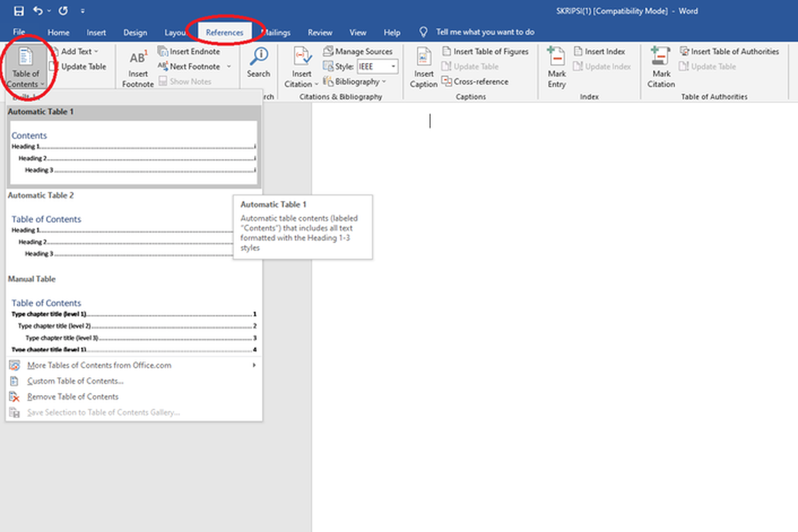The height and width of the screenshot is (532, 798).
Task: Open the File tab
Action: pyautogui.click(x=19, y=32)
